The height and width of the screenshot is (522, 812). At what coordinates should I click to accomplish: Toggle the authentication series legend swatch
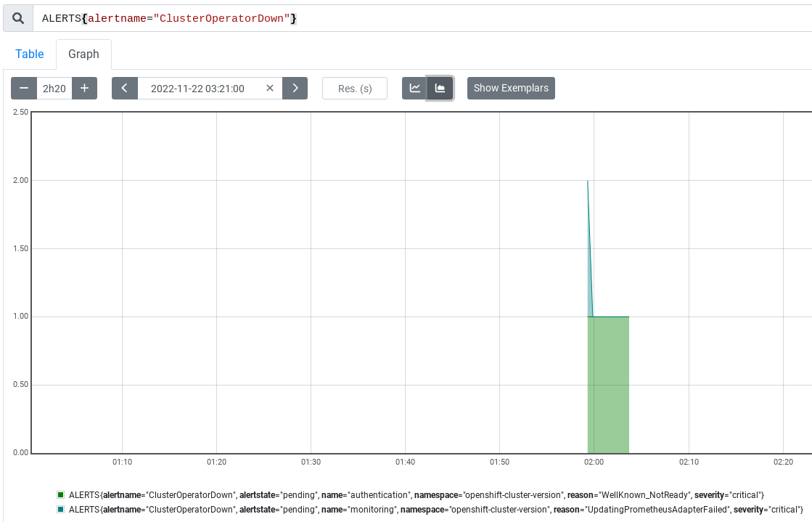[60, 495]
